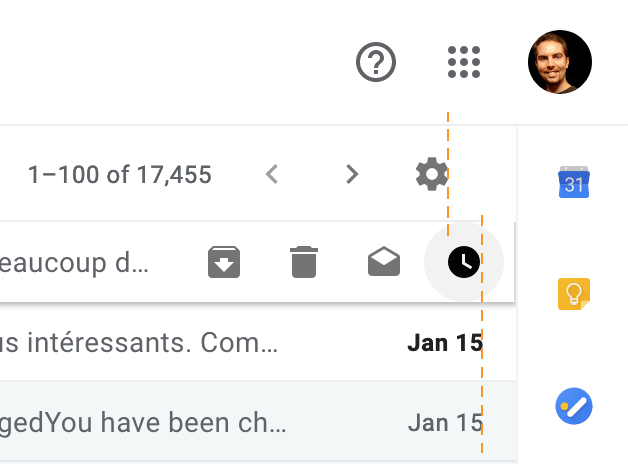Click the Google account profile picture

point(559,62)
